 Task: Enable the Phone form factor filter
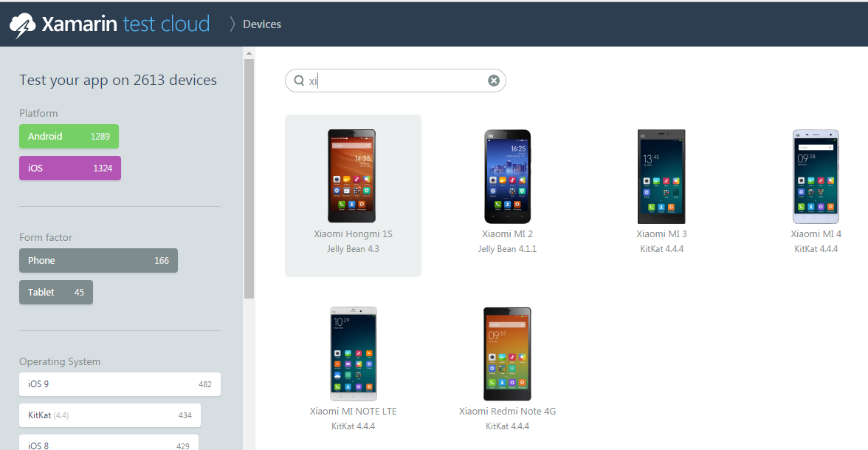(x=98, y=261)
